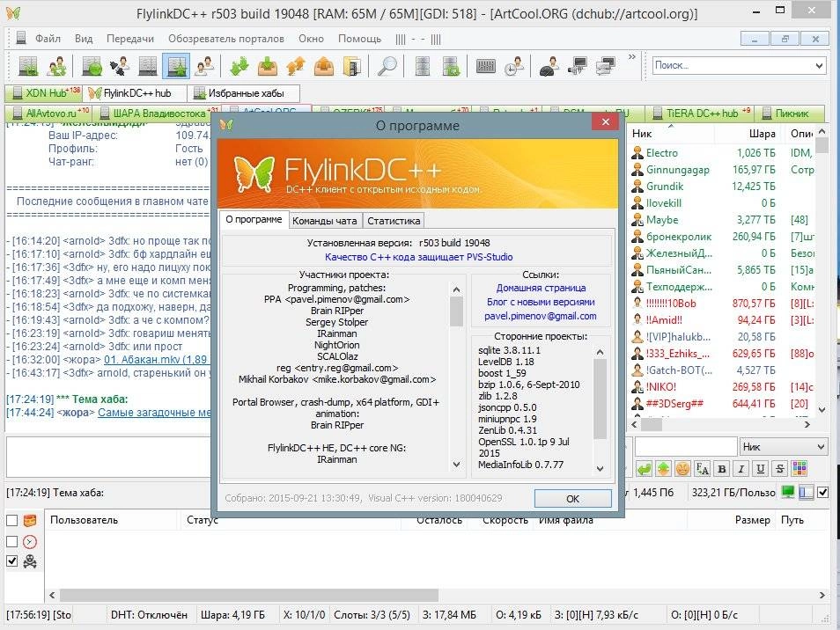Click the monitor with speaker toolbar icon
The image size is (840, 630).
[x=578, y=66]
